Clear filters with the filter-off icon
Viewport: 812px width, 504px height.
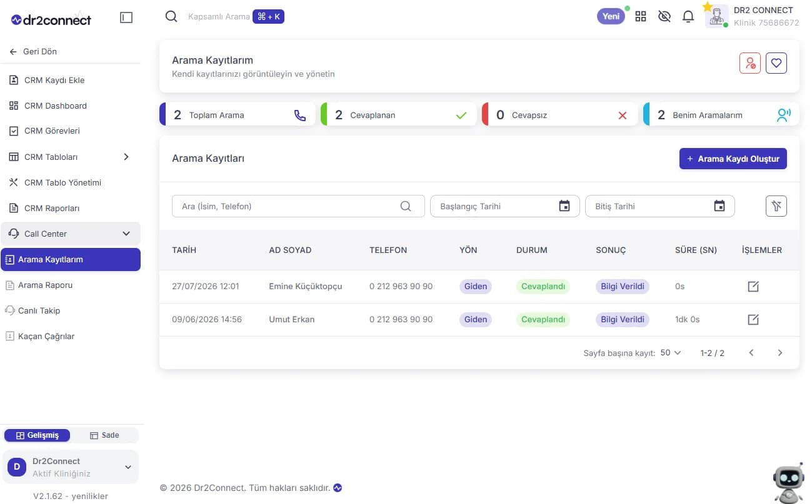776,206
